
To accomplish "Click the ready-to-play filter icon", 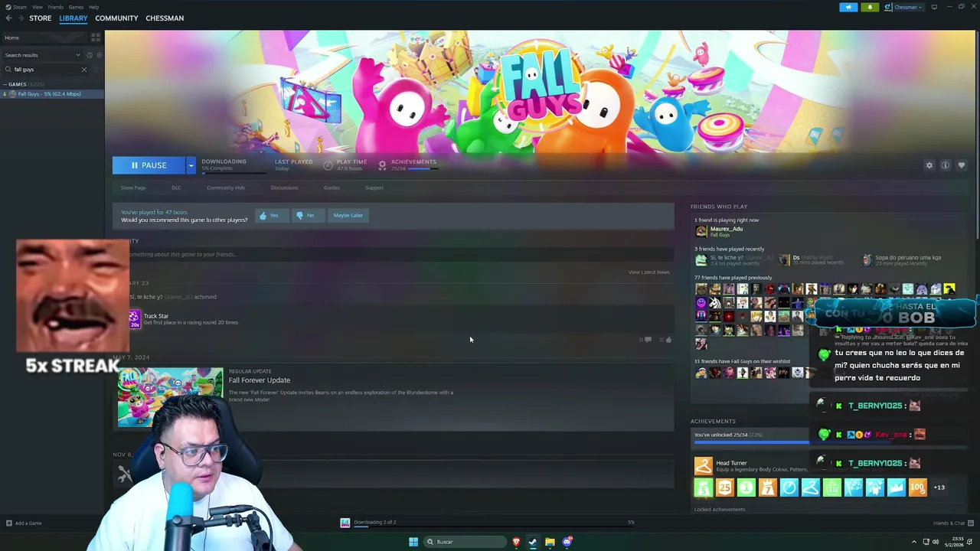I will [98, 55].
